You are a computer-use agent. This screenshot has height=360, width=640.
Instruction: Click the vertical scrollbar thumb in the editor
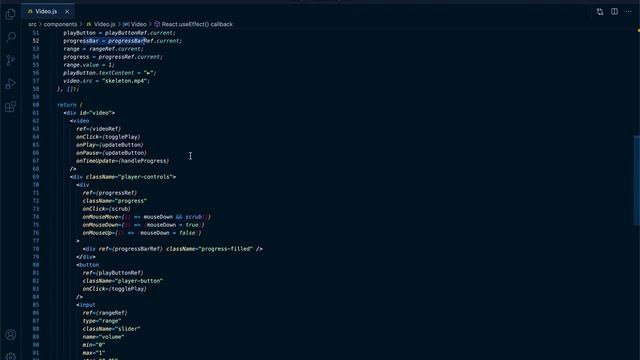636,180
